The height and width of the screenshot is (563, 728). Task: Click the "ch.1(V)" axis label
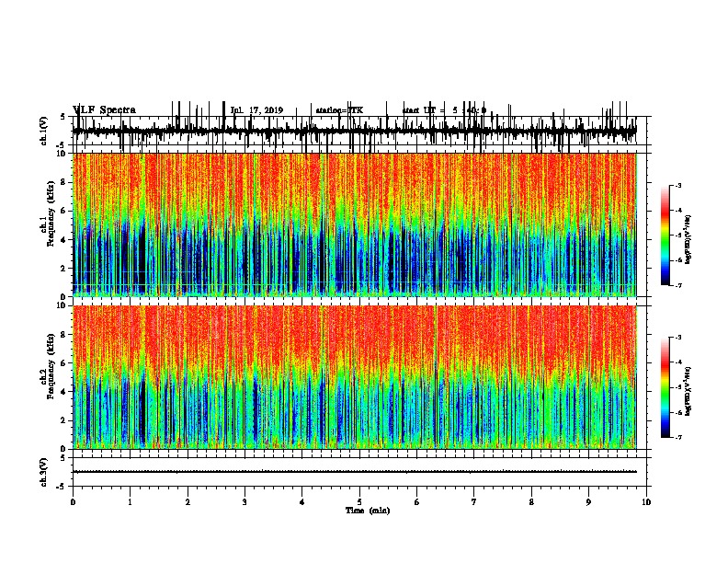point(44,131)
